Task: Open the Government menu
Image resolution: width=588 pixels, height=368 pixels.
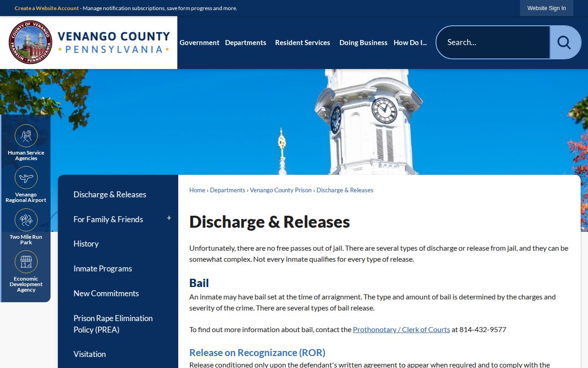Action: click(x=199, y=42)
